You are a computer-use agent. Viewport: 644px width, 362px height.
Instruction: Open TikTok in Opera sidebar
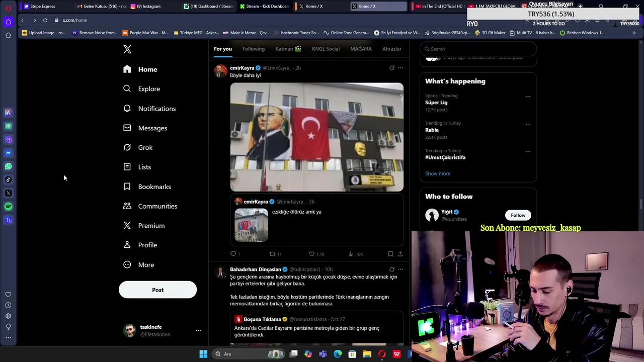tap(8, 179)
